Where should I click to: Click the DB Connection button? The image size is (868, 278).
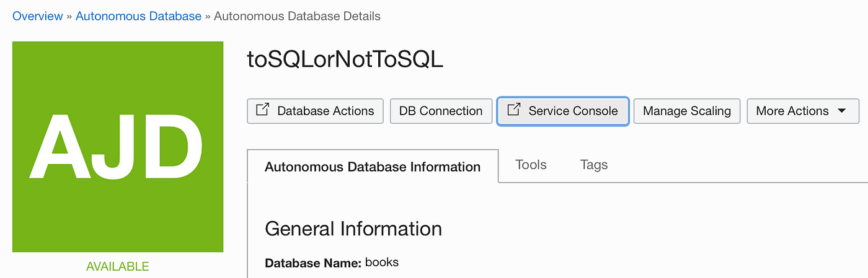[x=441, y=111]
